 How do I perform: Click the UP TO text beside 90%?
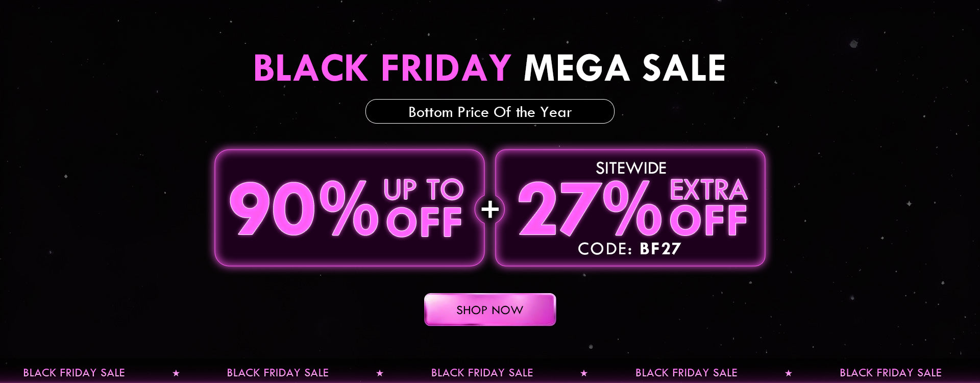click(x=423, y=190)
